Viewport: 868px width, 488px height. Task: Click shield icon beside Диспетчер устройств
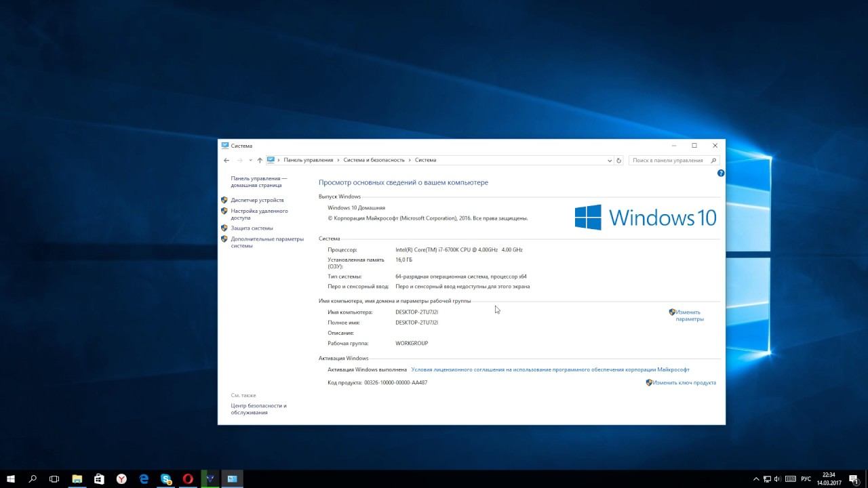[224, 200]
